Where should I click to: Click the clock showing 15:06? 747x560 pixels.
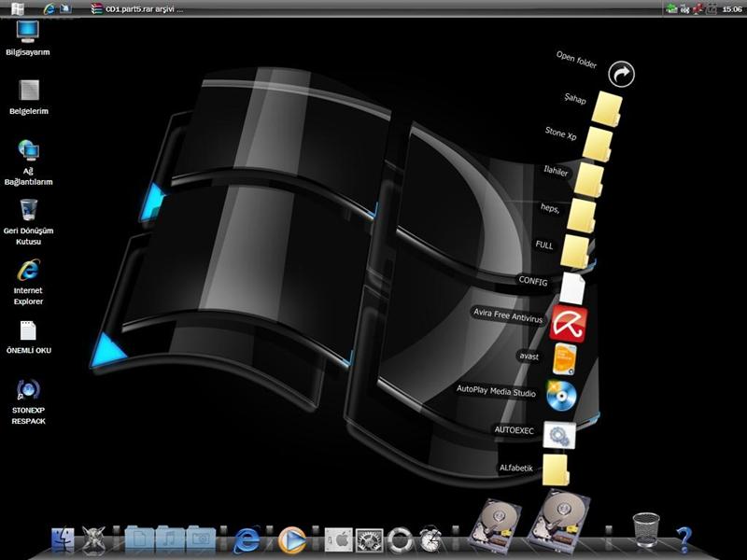click(732, 9)
